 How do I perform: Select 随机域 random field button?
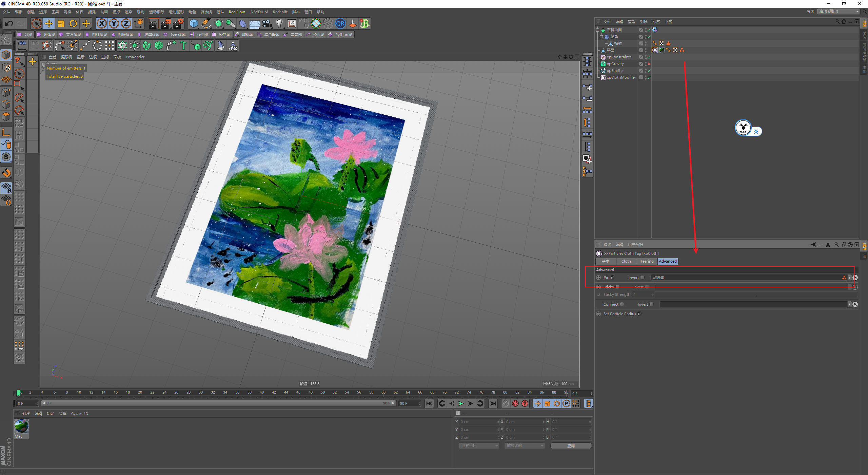pos(244,35)
